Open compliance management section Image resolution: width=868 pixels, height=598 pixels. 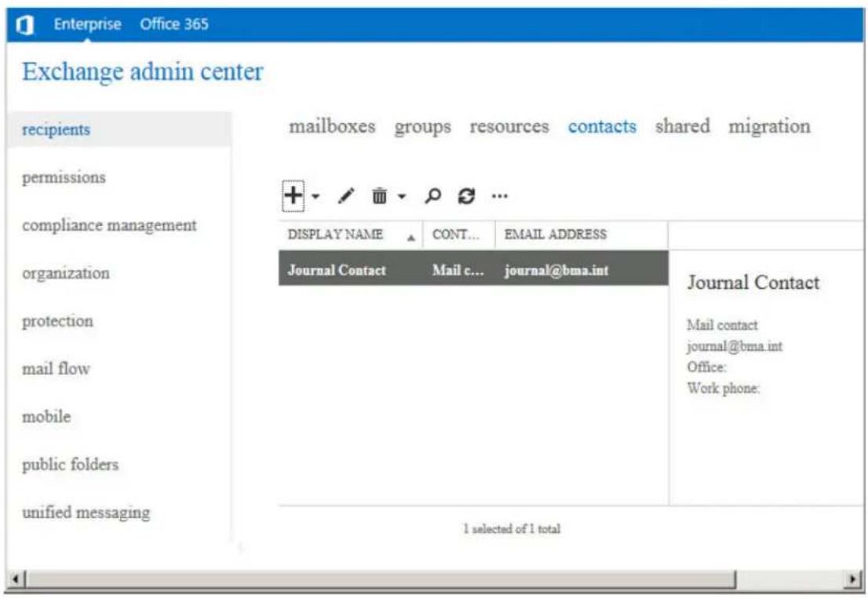pos(109,225)
